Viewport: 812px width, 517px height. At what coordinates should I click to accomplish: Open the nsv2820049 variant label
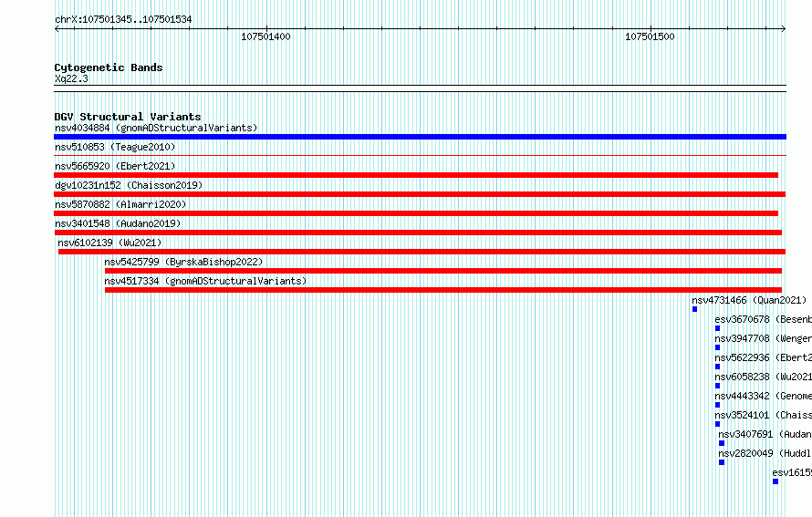tap(765, 453)
